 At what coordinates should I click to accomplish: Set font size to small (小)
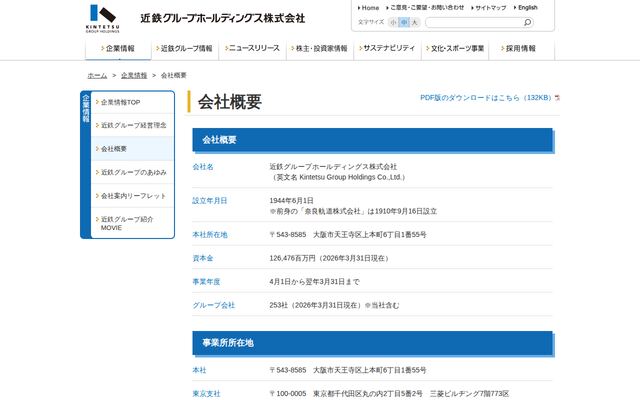pyautogui.click(x=393, y=22)
